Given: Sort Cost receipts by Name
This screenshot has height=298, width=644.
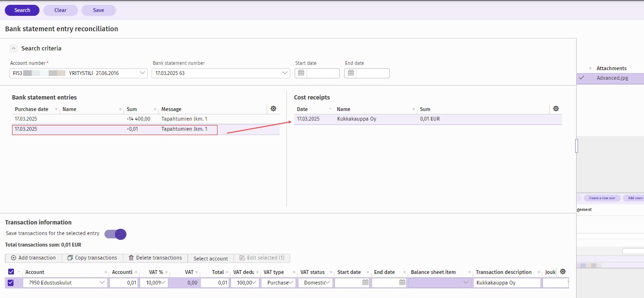Looking at the screenshot, I should pyautogui.click(x=414, y=110).
